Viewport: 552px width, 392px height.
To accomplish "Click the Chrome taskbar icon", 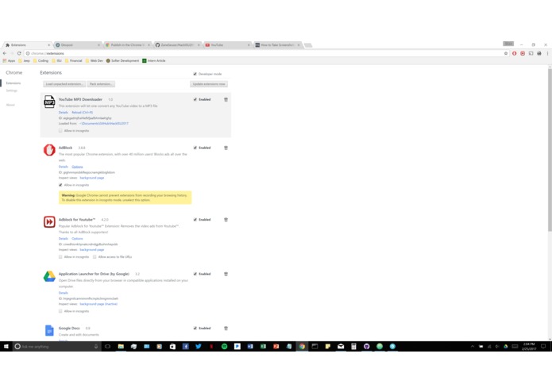I will (x=302, y=346).
